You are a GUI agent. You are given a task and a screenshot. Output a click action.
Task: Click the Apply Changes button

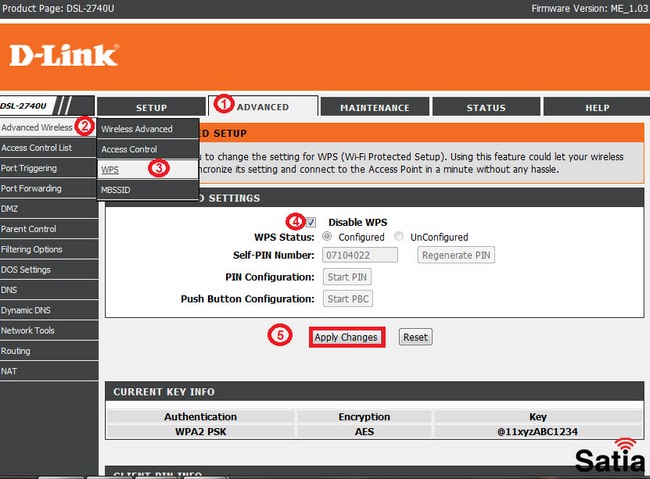347,337
